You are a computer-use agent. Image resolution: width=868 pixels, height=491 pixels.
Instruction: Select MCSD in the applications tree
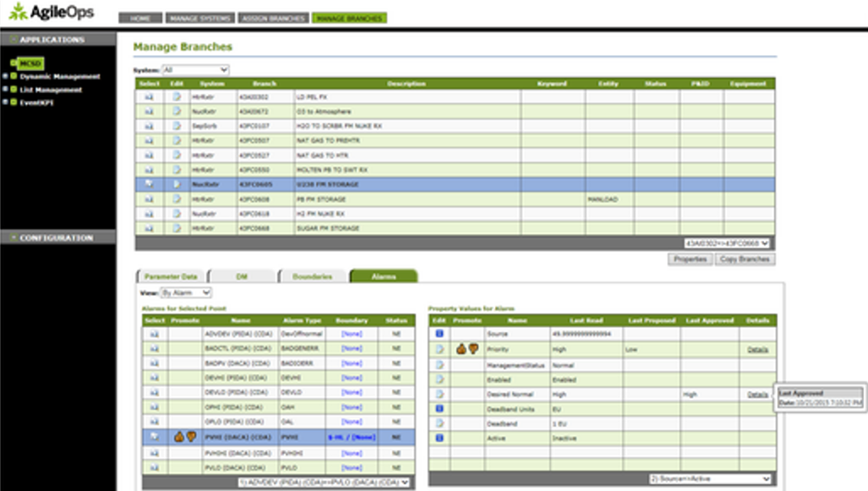pyautogui.click(x=31, y=63)
